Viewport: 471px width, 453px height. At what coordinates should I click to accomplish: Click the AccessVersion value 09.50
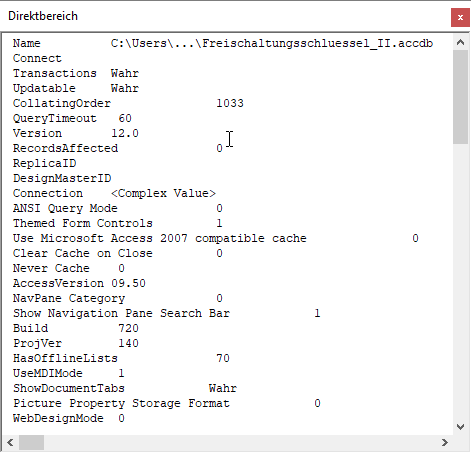coord(128,283)
